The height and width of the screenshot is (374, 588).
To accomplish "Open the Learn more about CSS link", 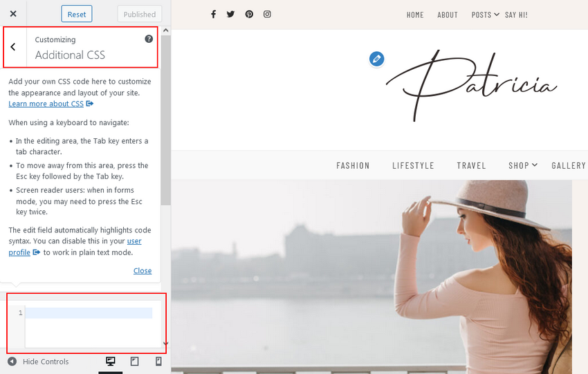I will 46,104.
